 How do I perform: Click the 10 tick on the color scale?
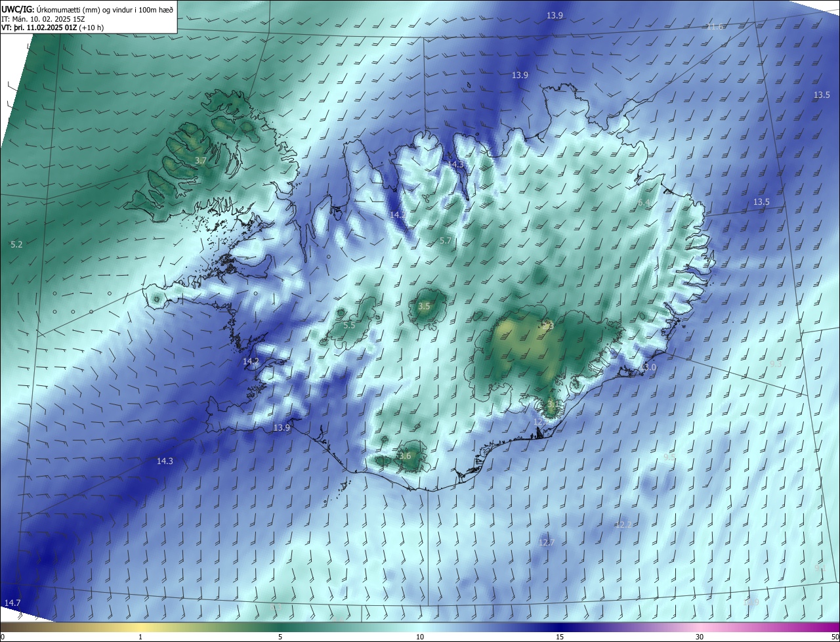[420, 637]
